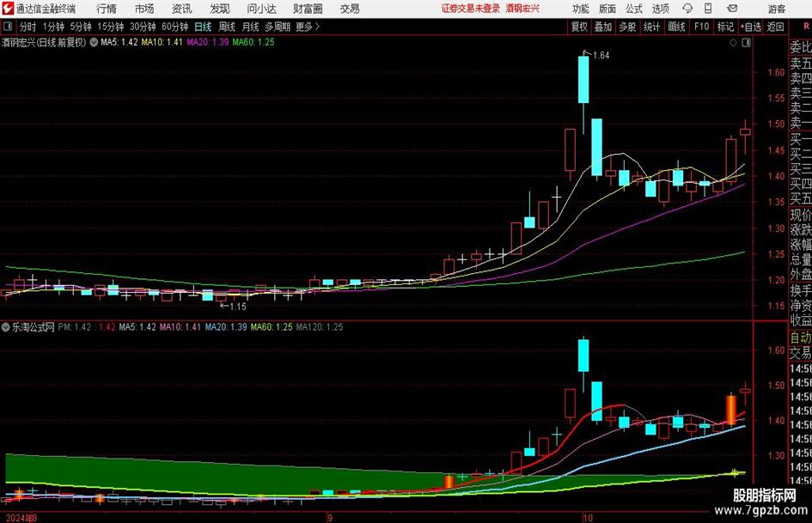
Task: Click the yellow MA10: 1.41 label in upper chart
Action: pos(162,42)
